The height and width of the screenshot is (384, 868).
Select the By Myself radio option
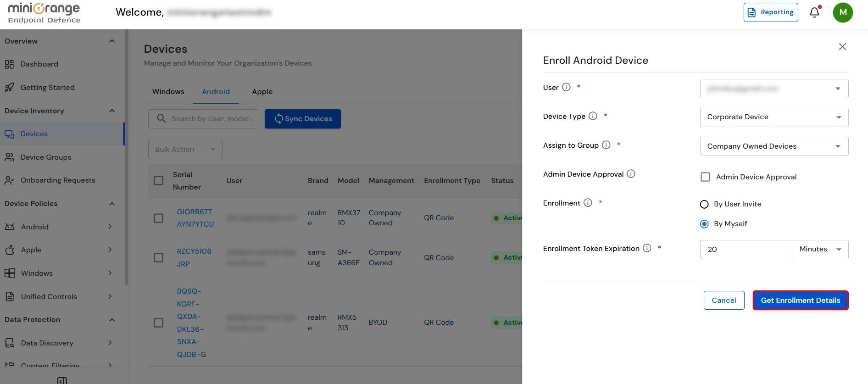[704, 224]
